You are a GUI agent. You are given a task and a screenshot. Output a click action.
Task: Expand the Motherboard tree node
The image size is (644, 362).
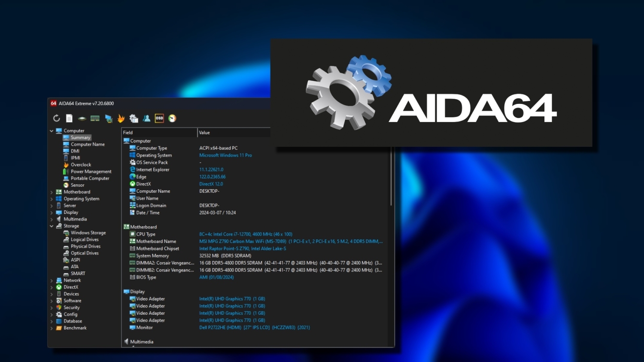coord(52,192)
